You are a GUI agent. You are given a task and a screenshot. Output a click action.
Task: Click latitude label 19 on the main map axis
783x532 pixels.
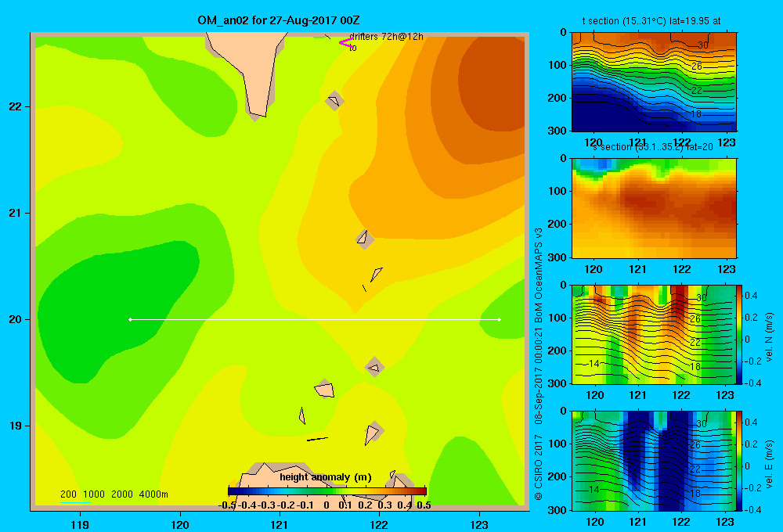[16, 426]
